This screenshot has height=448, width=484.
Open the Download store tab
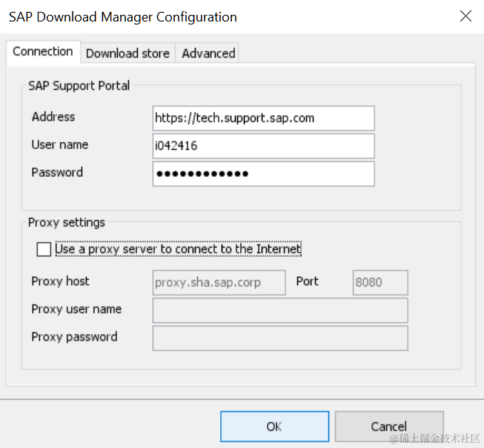click(x=127, y=53)
